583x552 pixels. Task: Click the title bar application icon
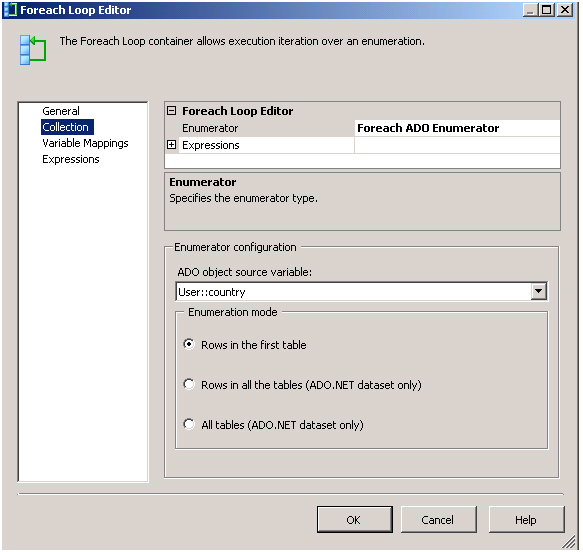coord(11,10)
